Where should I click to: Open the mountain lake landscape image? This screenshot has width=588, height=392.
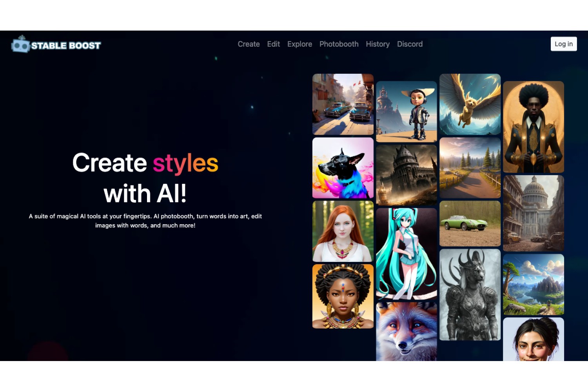[x=534, y=285]
